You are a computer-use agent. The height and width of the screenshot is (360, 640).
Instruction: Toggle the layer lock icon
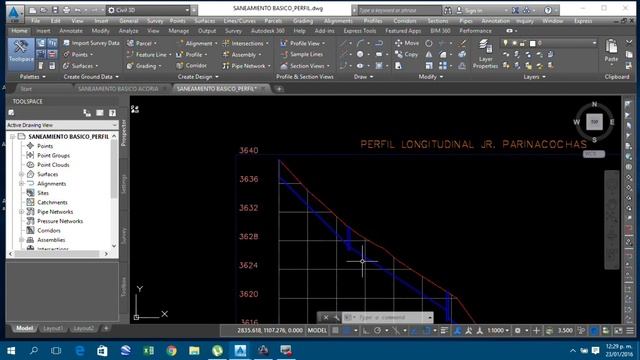[x=523, y=43]
